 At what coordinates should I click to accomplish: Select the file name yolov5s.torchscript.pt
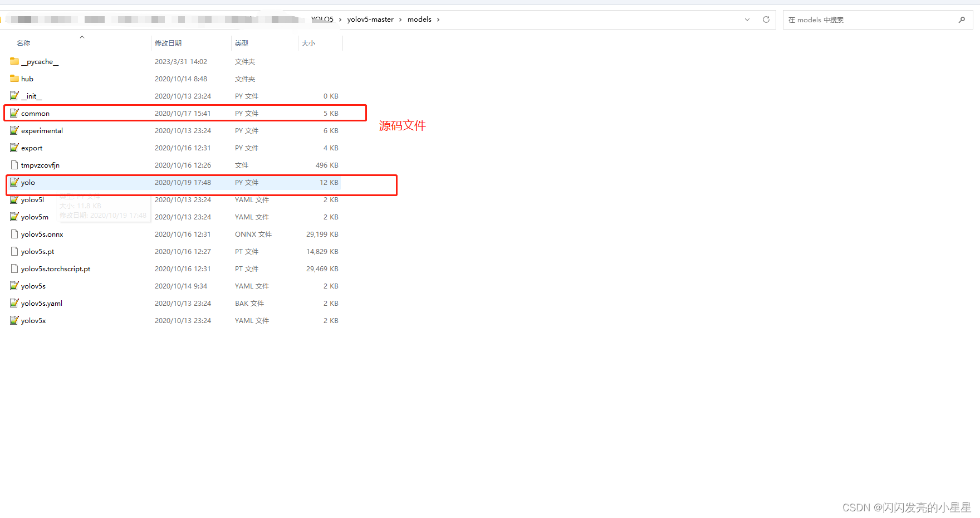coord(56,269)
